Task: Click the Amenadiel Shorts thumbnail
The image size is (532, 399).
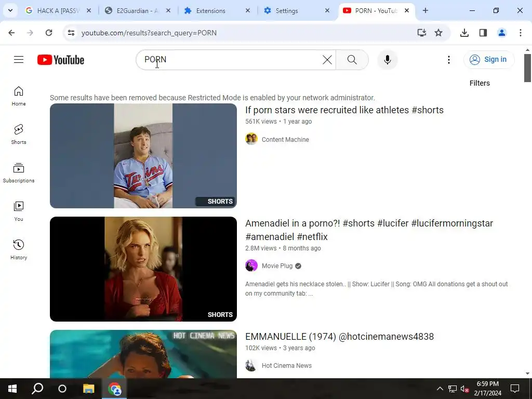Action: click(143, 269)
